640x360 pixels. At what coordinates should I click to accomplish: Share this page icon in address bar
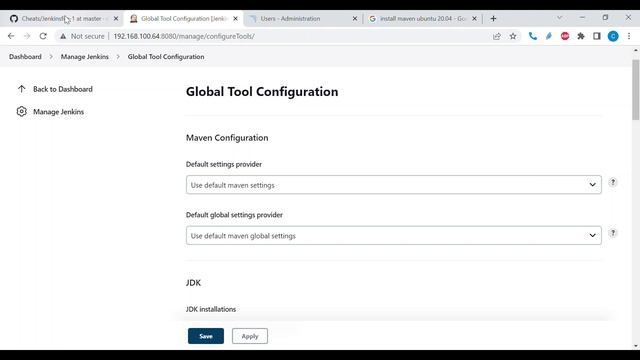pyautogui.click(x=497, y=36)
